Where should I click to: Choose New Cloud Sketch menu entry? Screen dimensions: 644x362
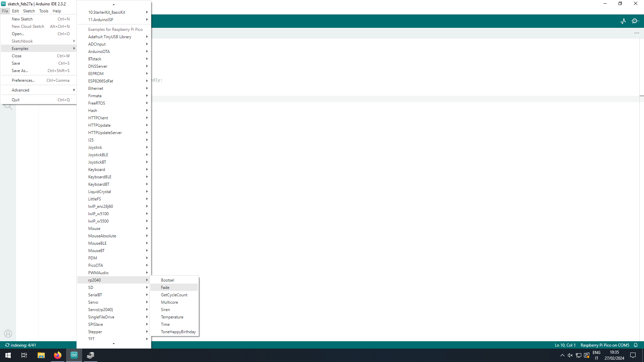pos(39,26)
